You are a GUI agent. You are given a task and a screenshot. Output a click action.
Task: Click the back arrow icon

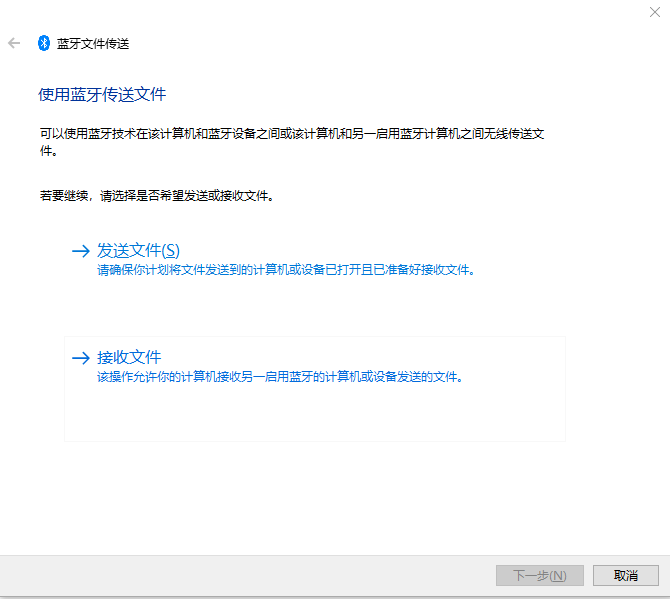[x=14, y=43]
